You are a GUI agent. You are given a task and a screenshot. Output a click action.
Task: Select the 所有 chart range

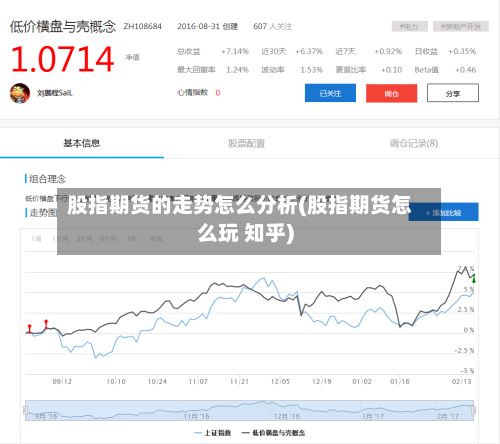click(x=156, y=239)
